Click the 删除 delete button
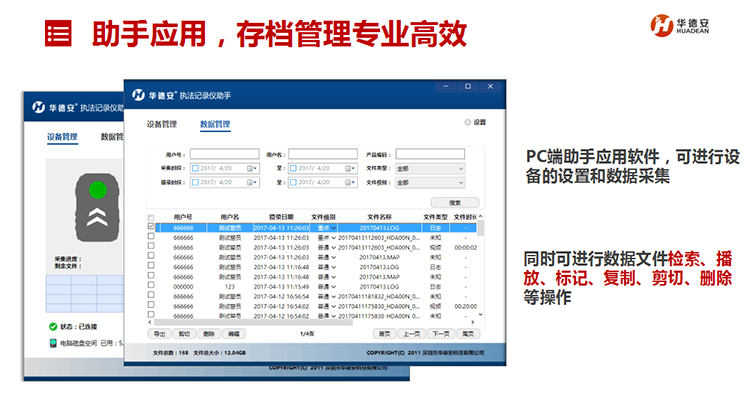Viewport: 750px width, 397px height. (x=209, y=334)
